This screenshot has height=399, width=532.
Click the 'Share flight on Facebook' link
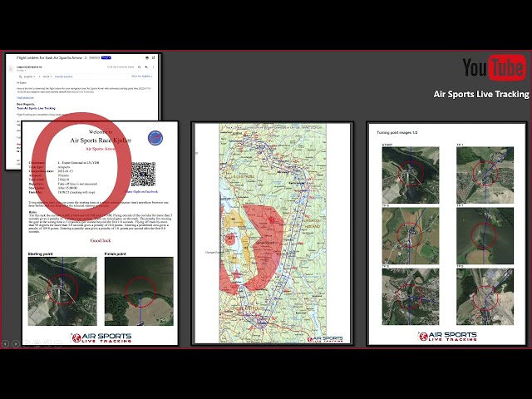pos(141,192)
